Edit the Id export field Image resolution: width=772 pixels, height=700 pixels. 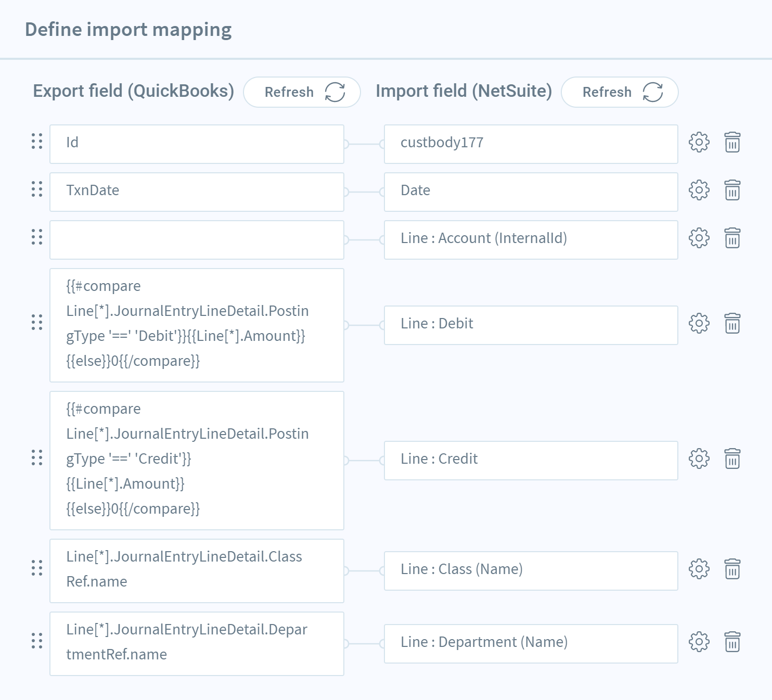[x=197, y=144]
